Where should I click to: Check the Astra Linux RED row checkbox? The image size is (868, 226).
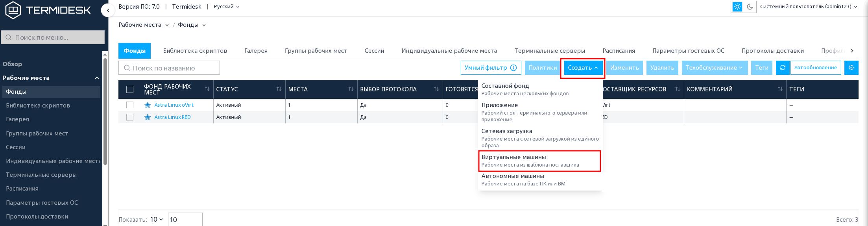130,117
